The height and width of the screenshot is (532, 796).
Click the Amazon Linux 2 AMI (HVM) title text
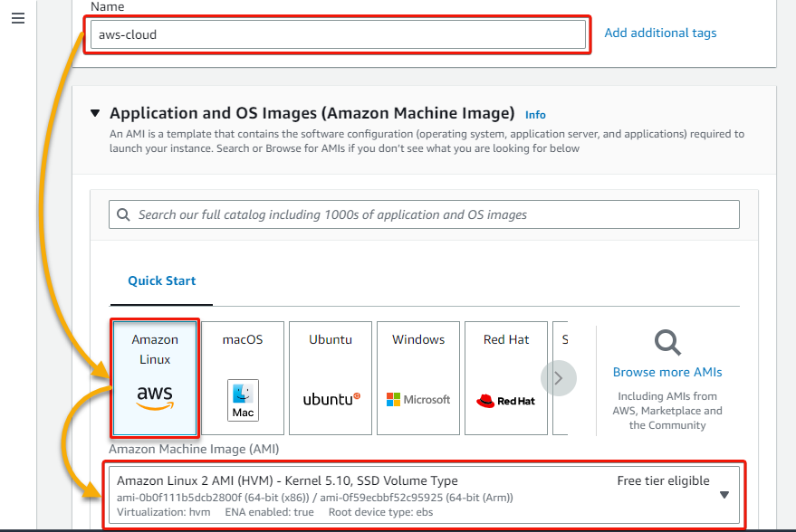pos(287,480)
